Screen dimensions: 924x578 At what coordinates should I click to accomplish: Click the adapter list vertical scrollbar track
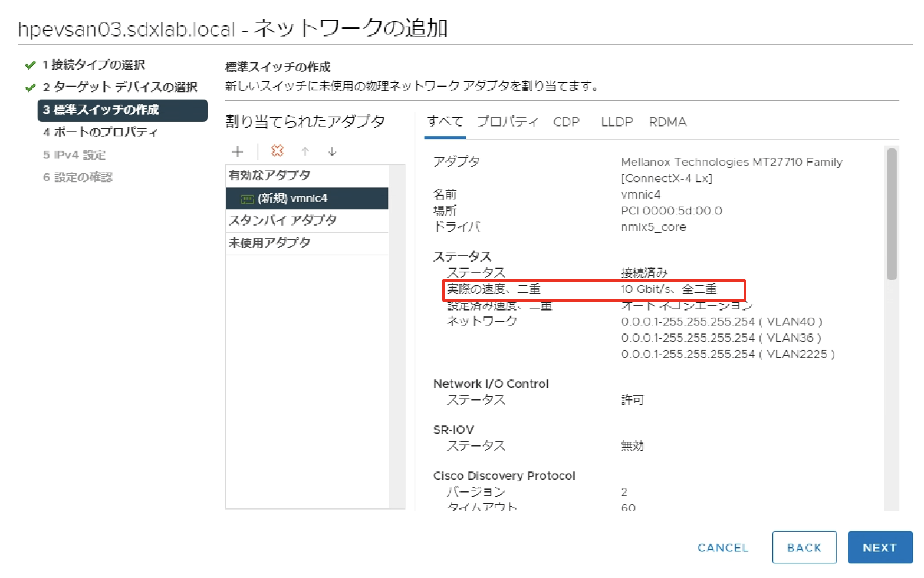(397, 336)
